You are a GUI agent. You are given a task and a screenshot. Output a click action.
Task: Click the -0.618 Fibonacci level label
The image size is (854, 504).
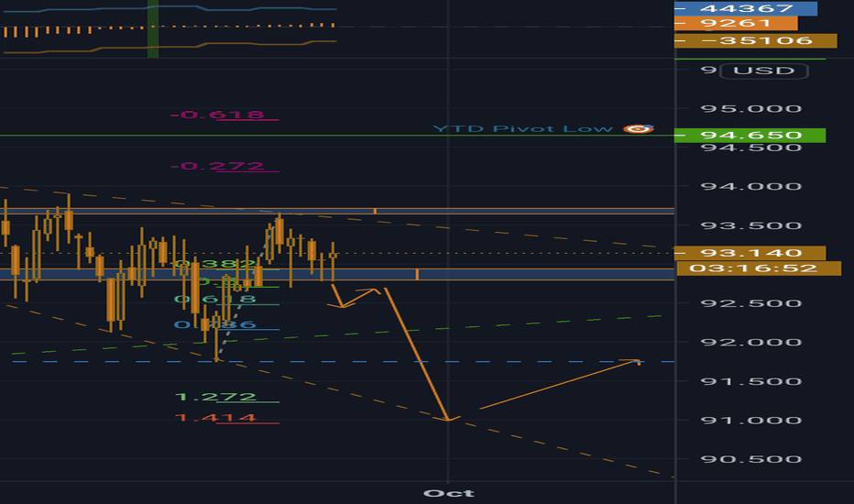[217, 115]
